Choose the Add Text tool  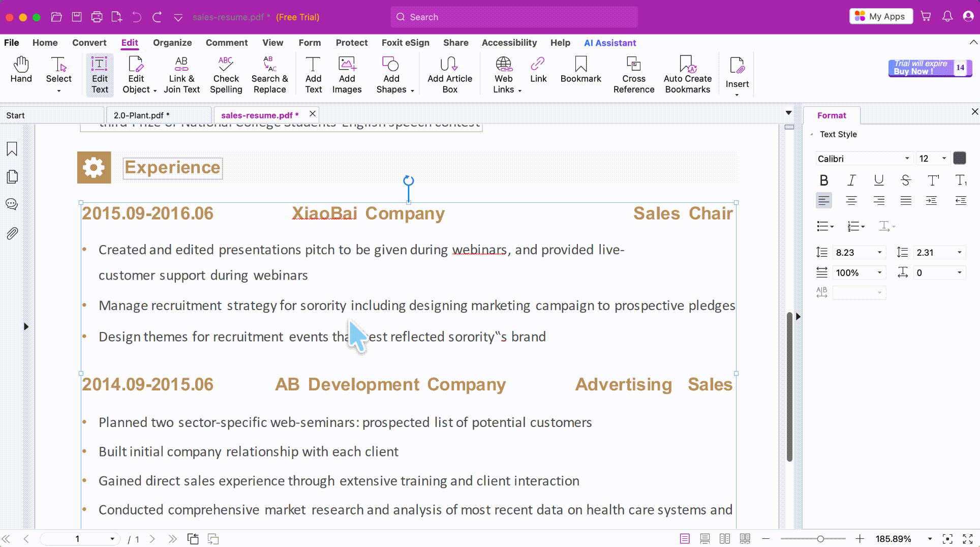pyautogui.click(x=313, y=75)
